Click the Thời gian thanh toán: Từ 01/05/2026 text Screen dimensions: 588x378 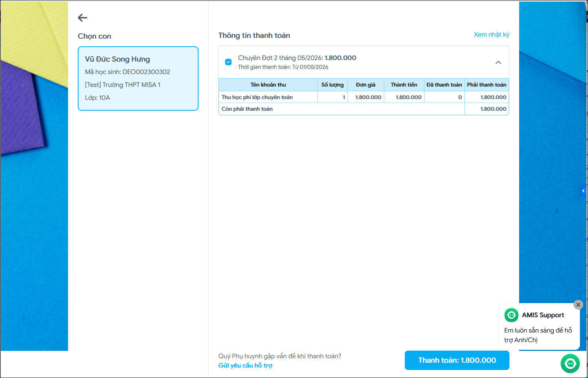[283, 67]
